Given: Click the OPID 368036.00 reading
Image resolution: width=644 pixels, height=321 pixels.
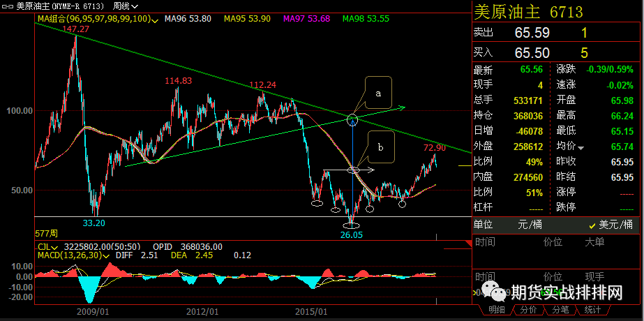Looking at the screenshot, I should 188,247.
